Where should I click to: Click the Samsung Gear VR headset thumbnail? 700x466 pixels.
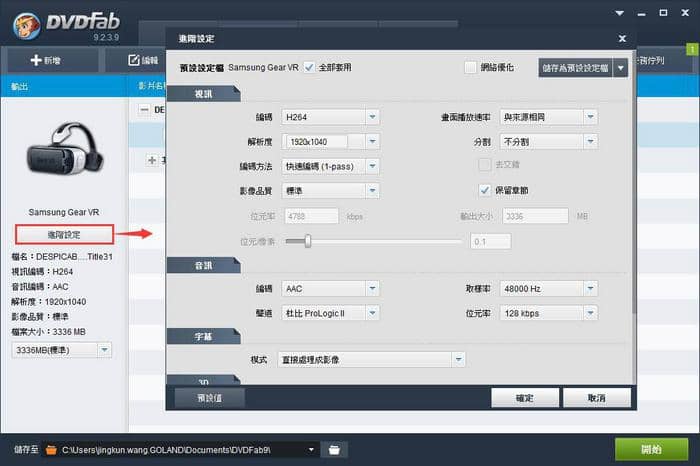65,150
